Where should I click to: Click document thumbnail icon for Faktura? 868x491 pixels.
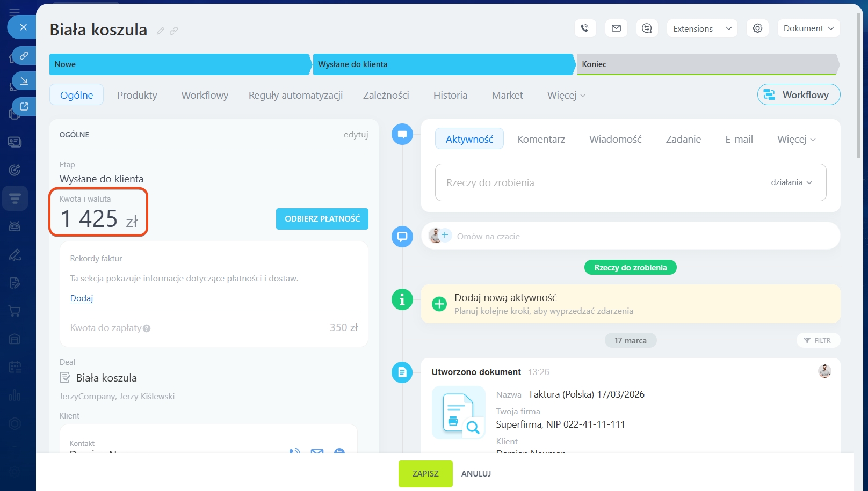click(458, 413)
